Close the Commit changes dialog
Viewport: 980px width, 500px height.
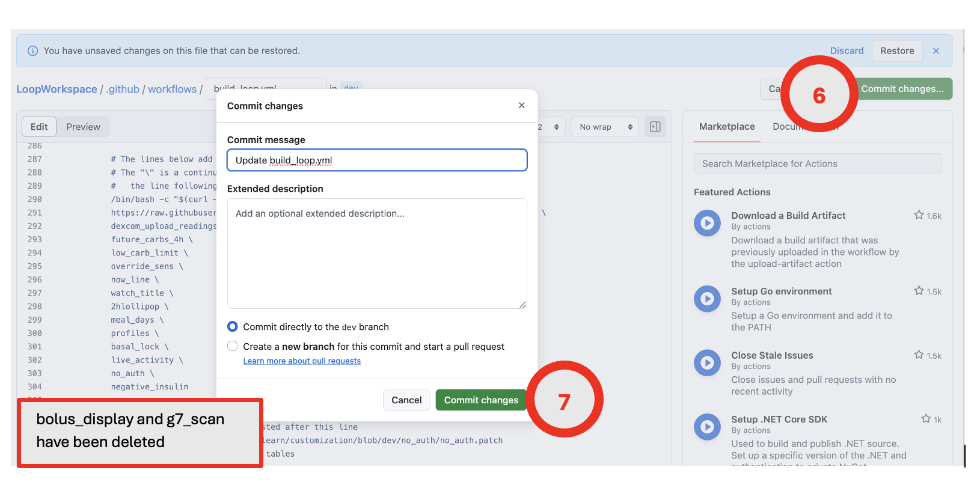(x=521, y=105)
